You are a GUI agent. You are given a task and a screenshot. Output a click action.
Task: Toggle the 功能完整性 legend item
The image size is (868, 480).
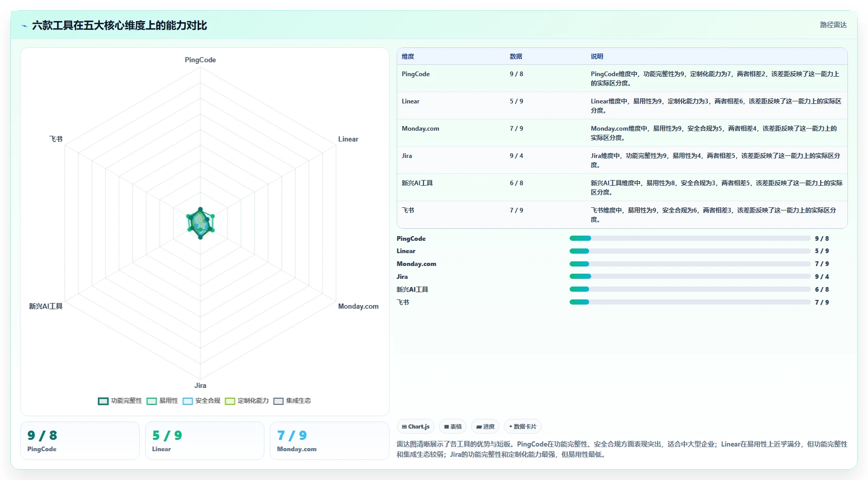tap(120, 401)
